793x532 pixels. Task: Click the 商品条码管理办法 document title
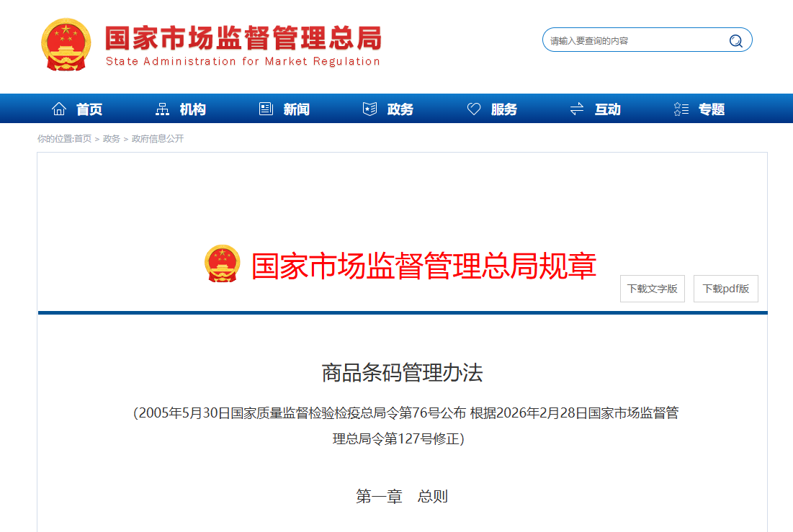(x=402, y=373)
